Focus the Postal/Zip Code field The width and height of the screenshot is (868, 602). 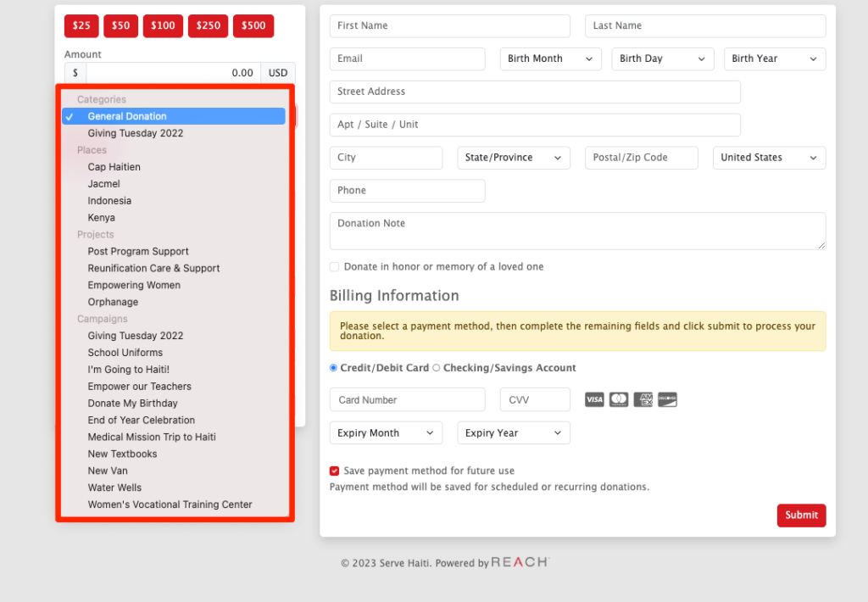click(641, 158)
